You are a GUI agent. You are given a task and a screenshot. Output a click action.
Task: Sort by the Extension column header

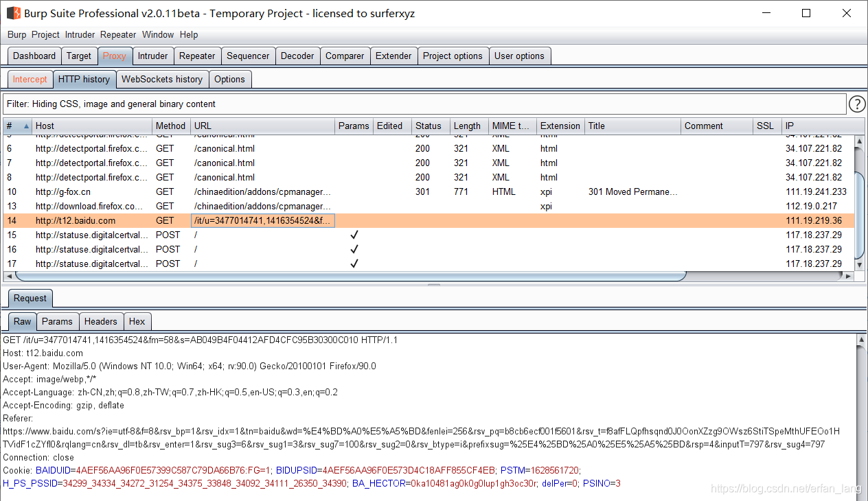pos(560,126)
